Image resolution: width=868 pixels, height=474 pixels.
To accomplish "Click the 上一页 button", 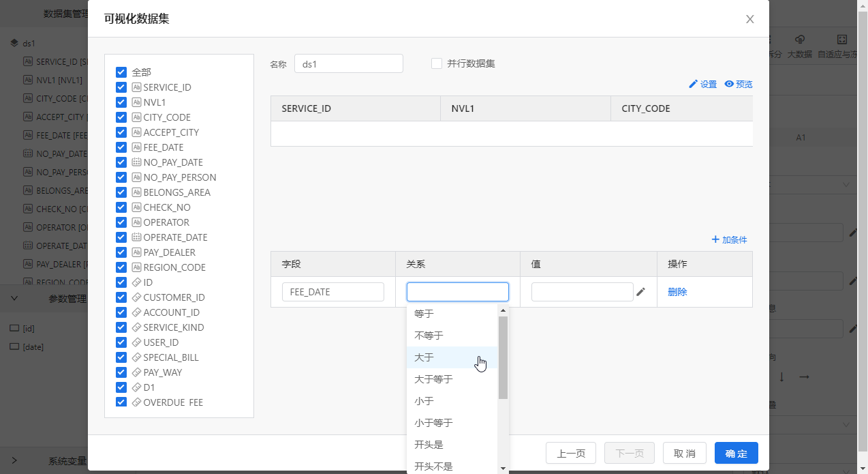I will [571, 454].
